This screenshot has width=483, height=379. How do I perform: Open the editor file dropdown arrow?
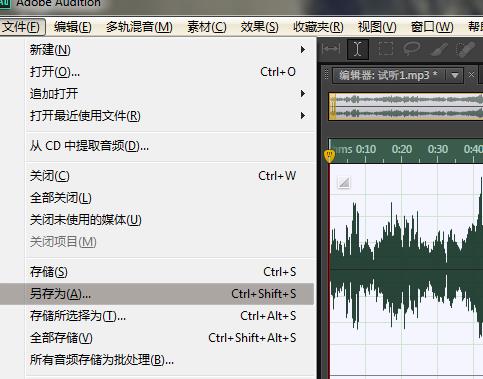[455, 75]
